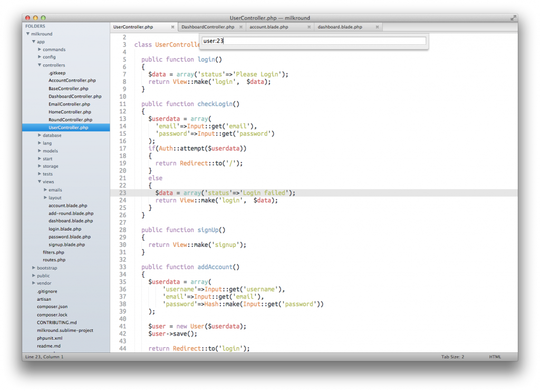This screenshot has width=540, height=392.
Task: Click the Goto Anything input showing user:23
Action: pyautogui.click(x=314, y=40)
